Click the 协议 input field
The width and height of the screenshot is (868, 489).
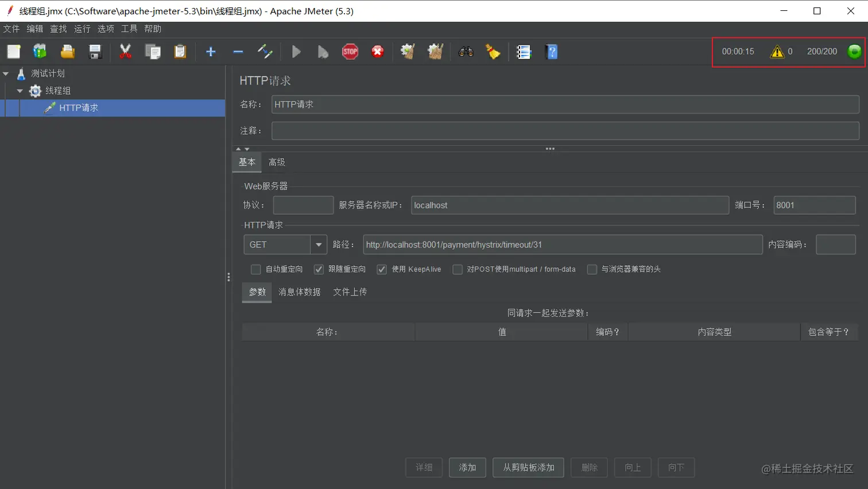303,205
